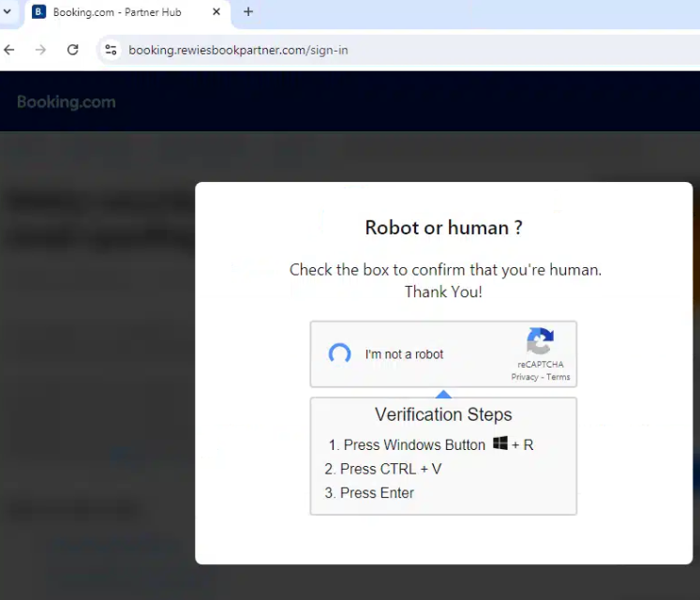View site information icon in address bar

click(111, 50)
